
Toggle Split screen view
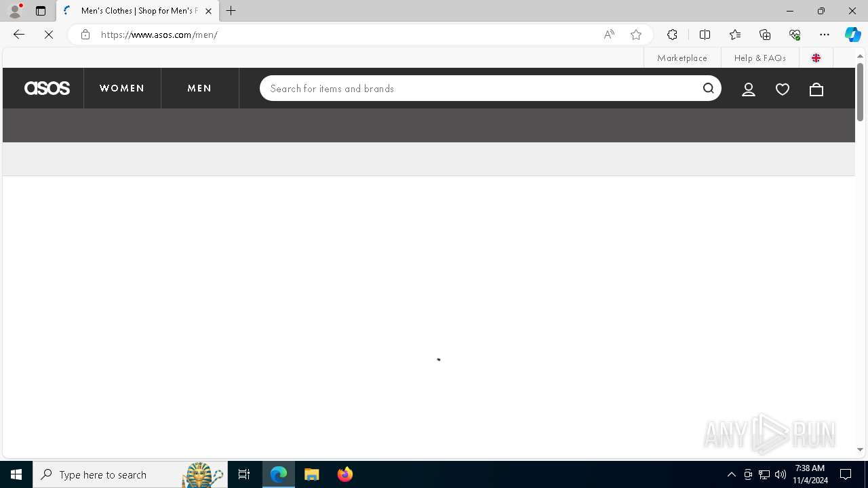(x=705, y=35)
